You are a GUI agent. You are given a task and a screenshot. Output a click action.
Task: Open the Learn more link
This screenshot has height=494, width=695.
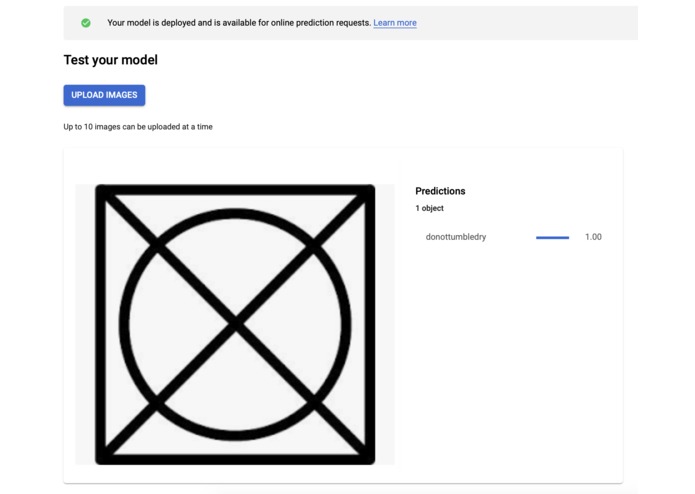pyautogui.click(x=394, y=23)
